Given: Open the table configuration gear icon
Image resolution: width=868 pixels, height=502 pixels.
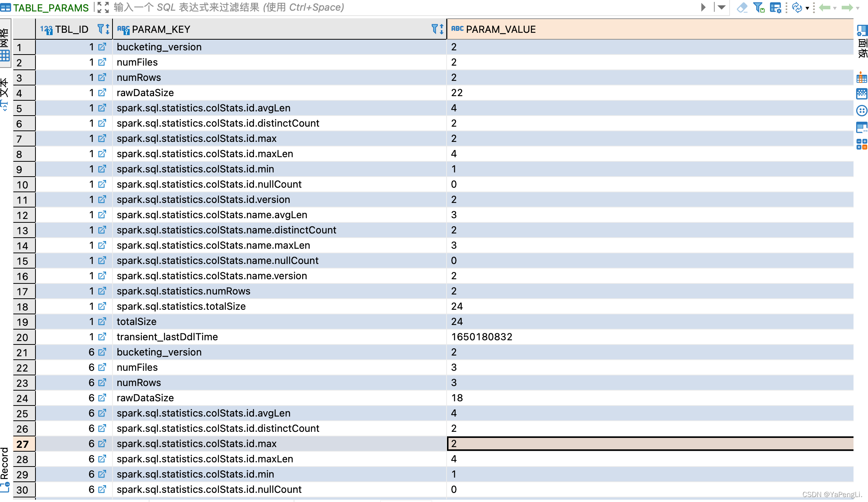Looking at the screenshot, I should [x=775, y=7].
